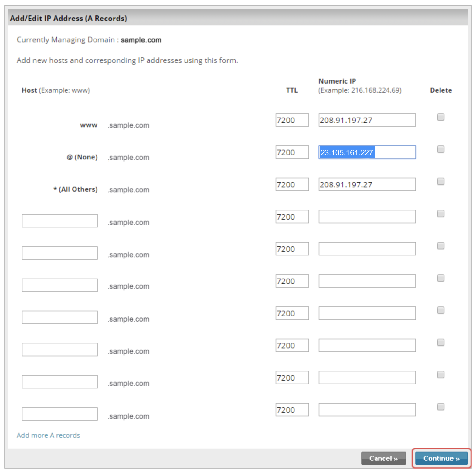This screenshot has width=476, height=475.
Task: Click first empty Numeric IP field
Action: pyautogui.click(x=367, y=217)
